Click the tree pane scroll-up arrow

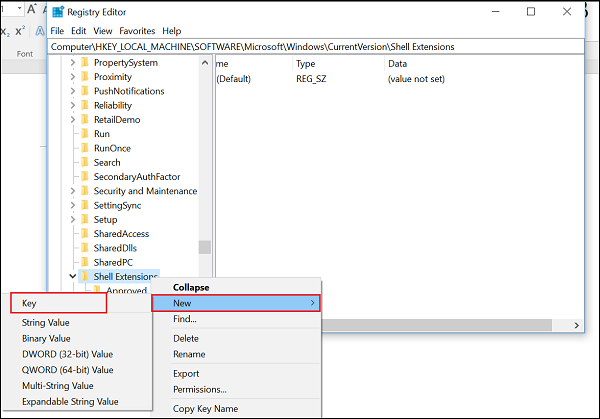(x=205, y=63)
